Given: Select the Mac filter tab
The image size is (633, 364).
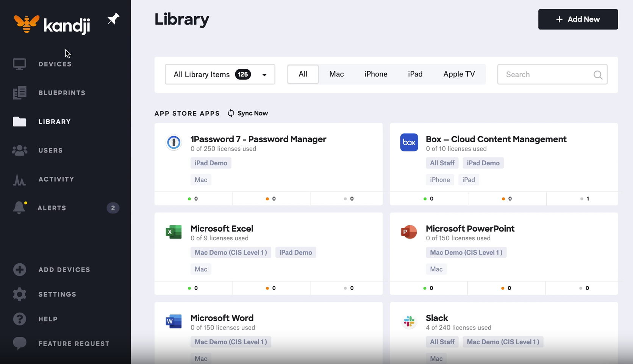Looking at the screenshot, I should (x=336, y=74).
